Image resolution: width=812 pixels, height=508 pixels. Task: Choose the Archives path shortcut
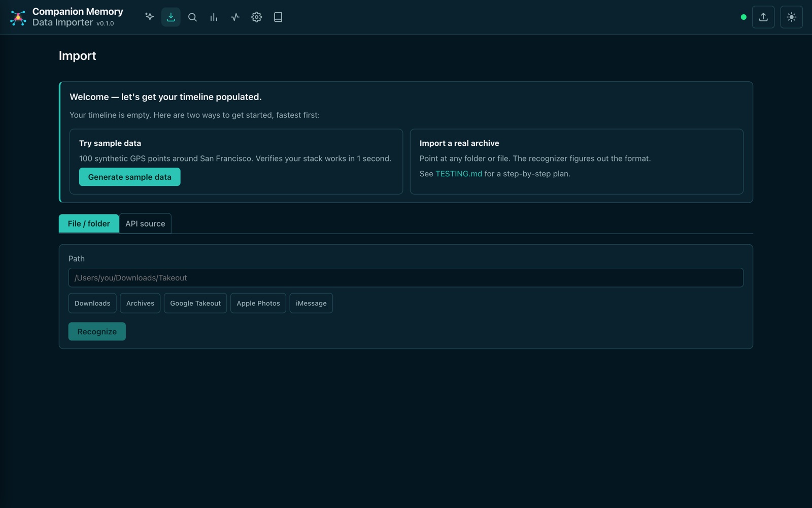[x=140, y=303]
